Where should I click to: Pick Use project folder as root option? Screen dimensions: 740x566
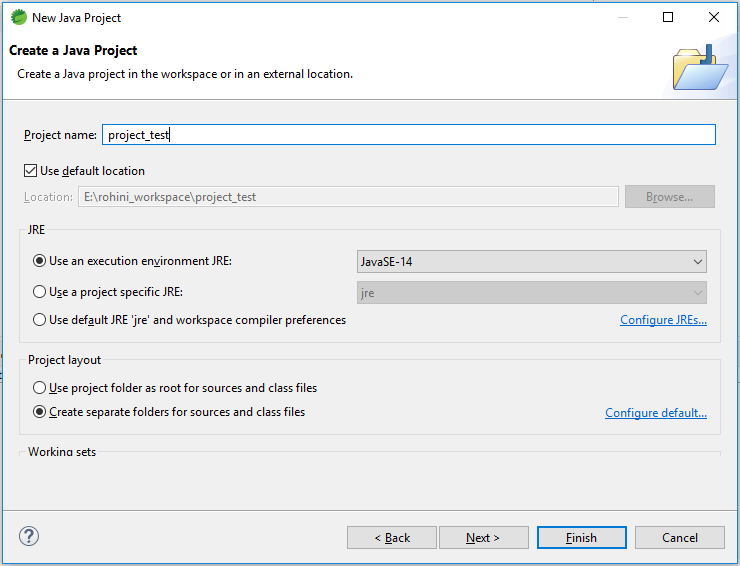click(x=40, y=387)
